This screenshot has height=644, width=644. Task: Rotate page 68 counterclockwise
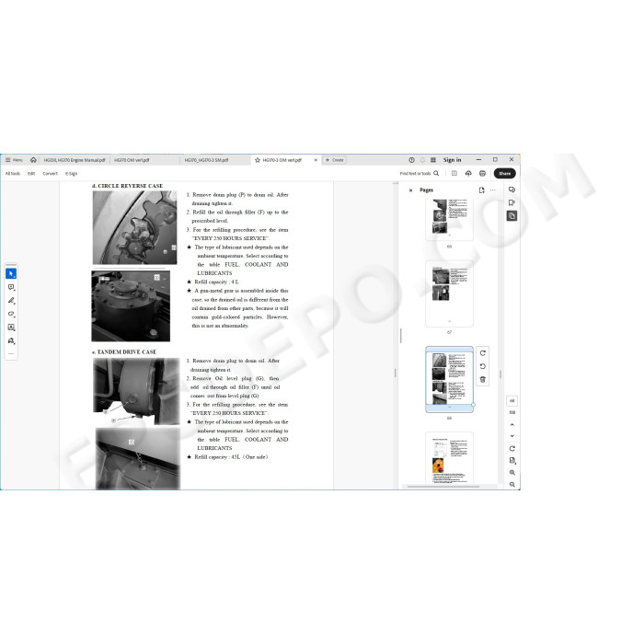[483, 366]
